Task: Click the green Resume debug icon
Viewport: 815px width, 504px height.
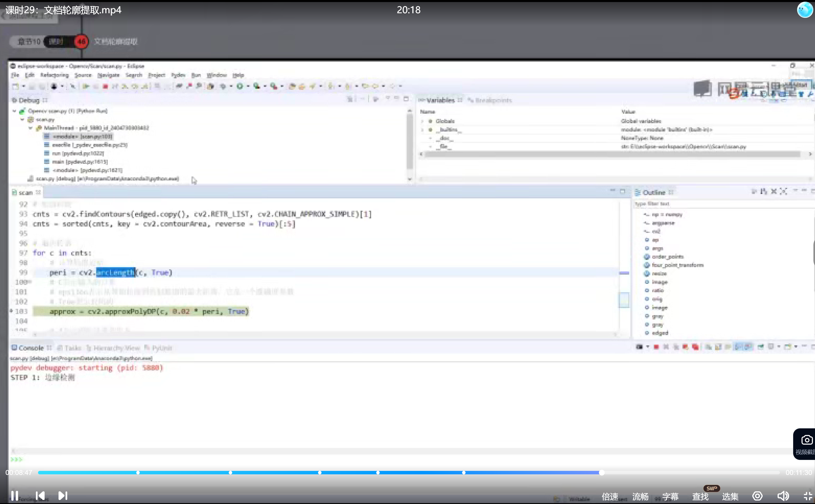Action: [86, 86]
